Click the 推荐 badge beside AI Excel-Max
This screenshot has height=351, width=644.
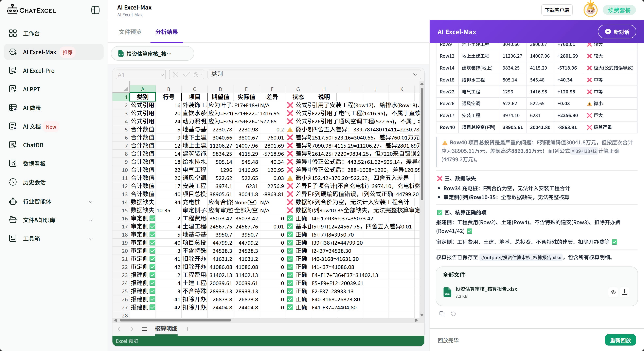(68, 52)
